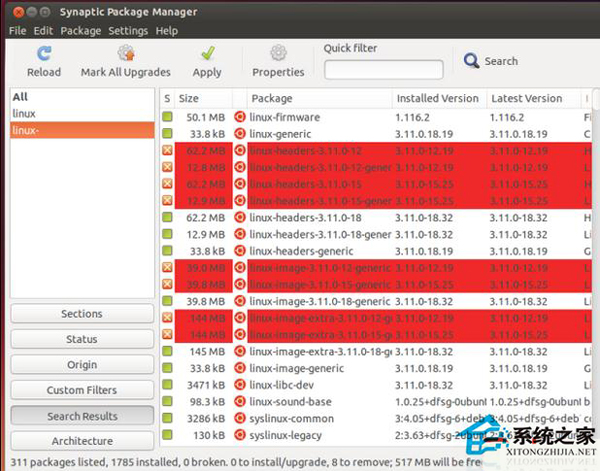Open the Properties toolbar icon
The width and height of the screenshot is (600, 471).
click(278, 53)
